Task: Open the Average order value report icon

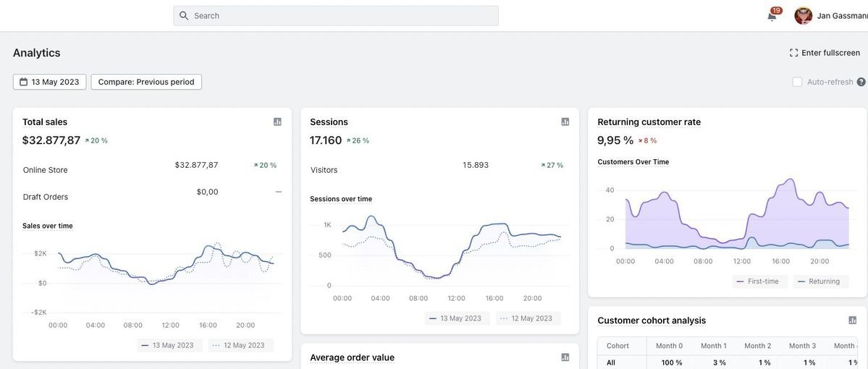Action: pos(565,357)
